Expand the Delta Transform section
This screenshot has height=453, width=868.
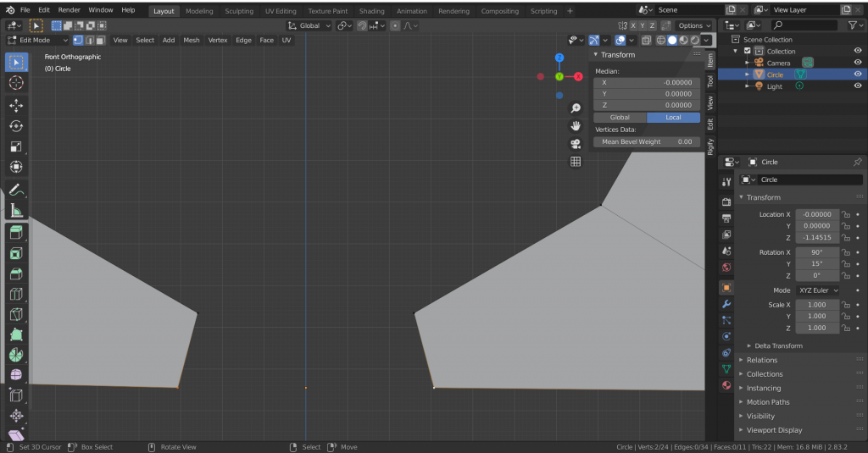pyautogui.click(x=778, y=345)
